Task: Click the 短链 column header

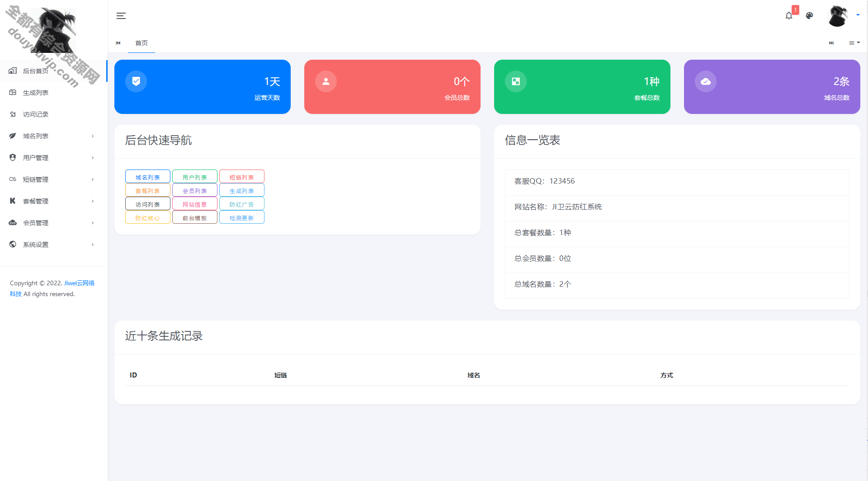Action: [x=281, y=375]
